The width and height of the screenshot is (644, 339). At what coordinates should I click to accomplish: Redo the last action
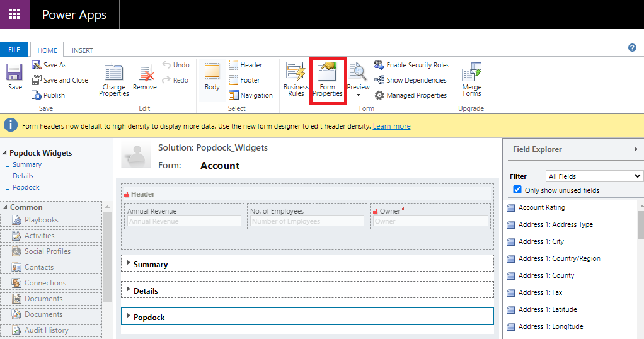click(x=175, y=80)
